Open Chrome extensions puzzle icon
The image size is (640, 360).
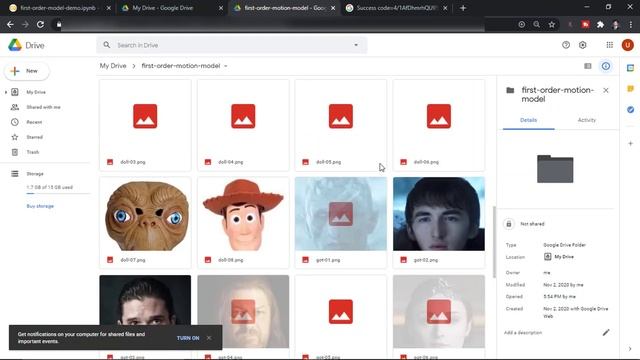[x=600, y=24]
